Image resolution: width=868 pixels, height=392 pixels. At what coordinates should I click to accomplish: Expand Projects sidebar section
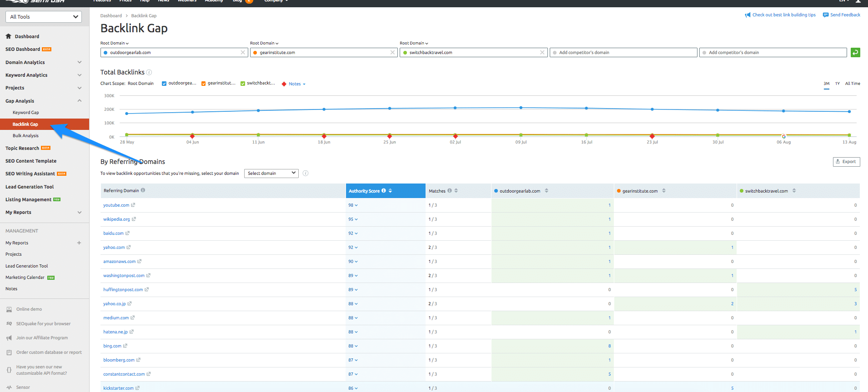tap(80, 88)
